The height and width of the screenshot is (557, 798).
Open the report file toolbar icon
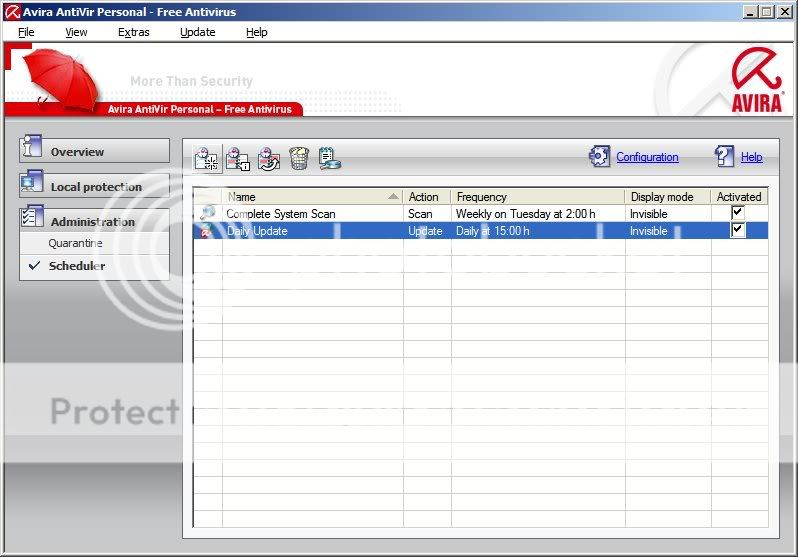click(329, 158)
